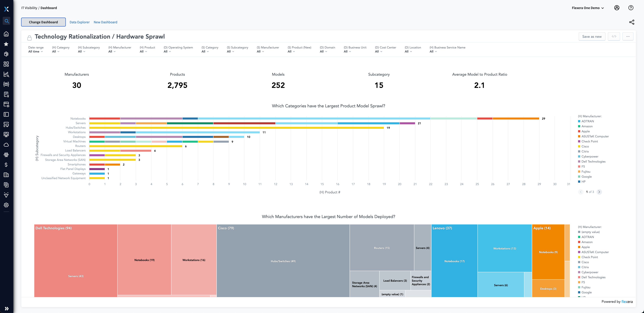Open the settings gear sidebar icon
This screenshot has width=644, height=313.
(x=7, y=205)
